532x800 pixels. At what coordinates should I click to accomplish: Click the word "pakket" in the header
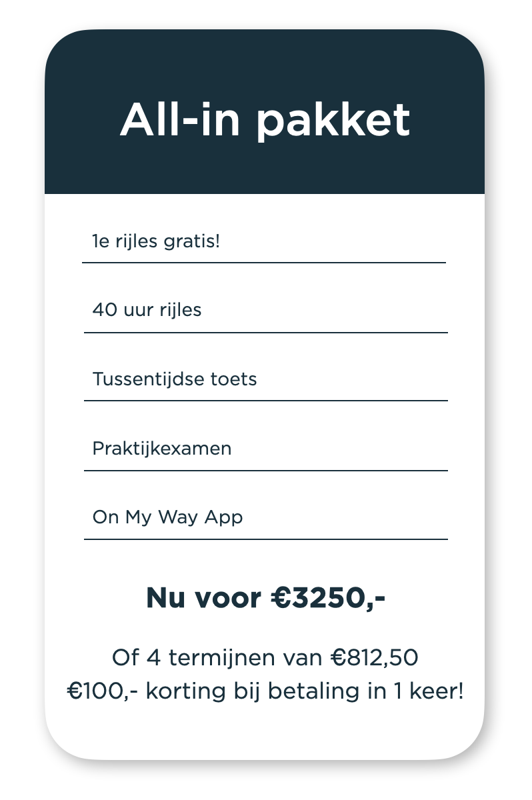(x=333, y=121)
